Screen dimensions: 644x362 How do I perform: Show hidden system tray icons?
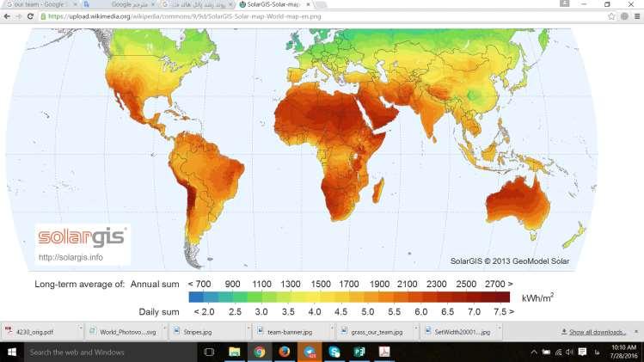[x=534, y=353]
